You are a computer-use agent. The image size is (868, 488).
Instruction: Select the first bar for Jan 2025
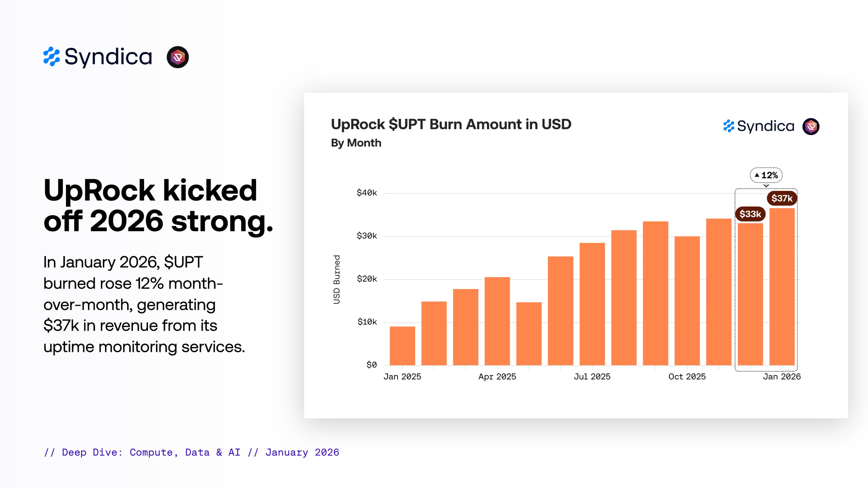(x=402, y=346)
